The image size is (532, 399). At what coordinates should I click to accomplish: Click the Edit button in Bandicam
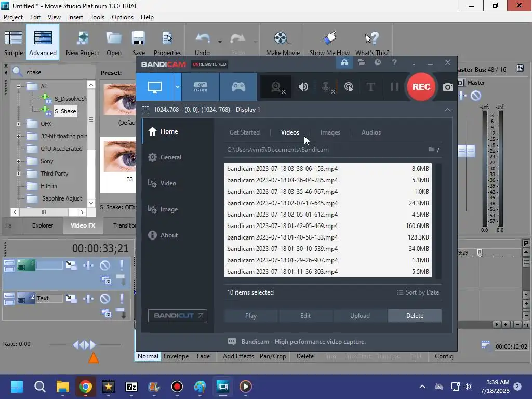pos(305,316)
